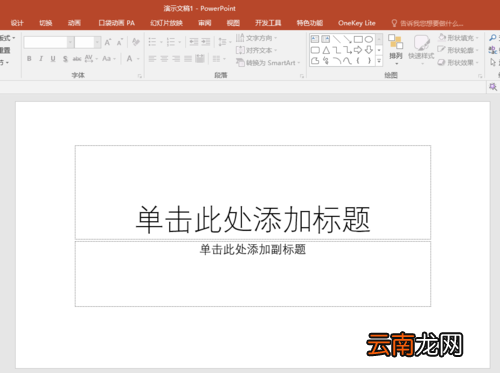Select the Right Brace shape

(369, 61)
